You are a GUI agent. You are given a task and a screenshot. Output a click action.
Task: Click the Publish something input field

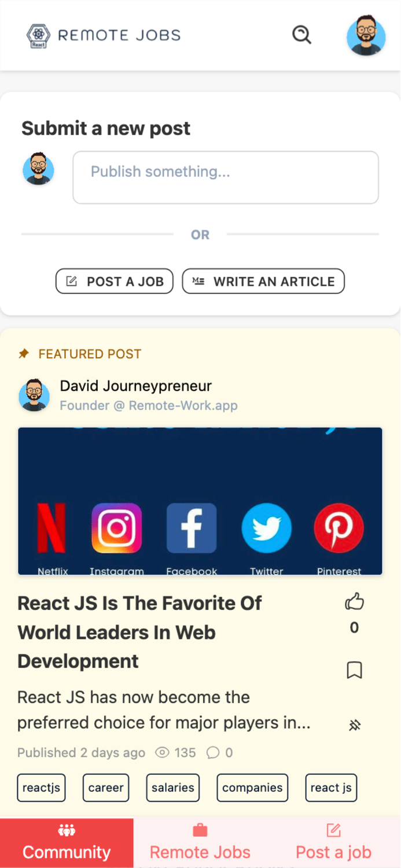tap(225, 177)
